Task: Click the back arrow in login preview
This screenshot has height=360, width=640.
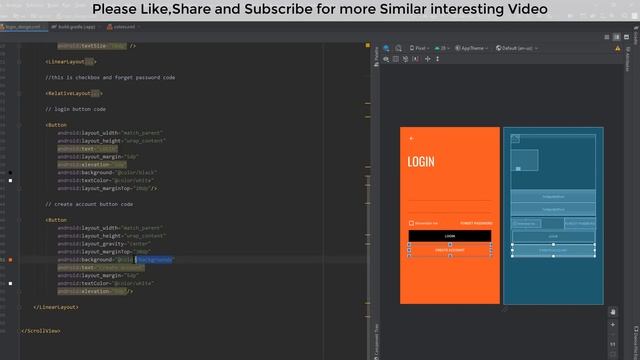Action: 411,138
